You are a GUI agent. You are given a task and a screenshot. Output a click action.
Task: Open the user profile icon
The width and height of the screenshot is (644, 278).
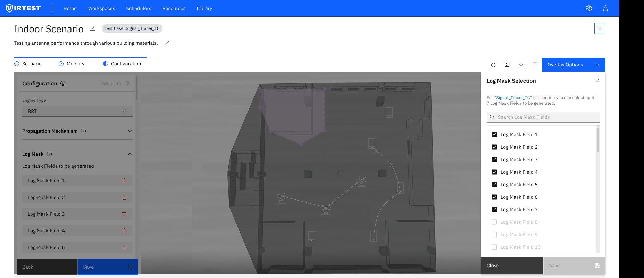click(x=605, y=8)
